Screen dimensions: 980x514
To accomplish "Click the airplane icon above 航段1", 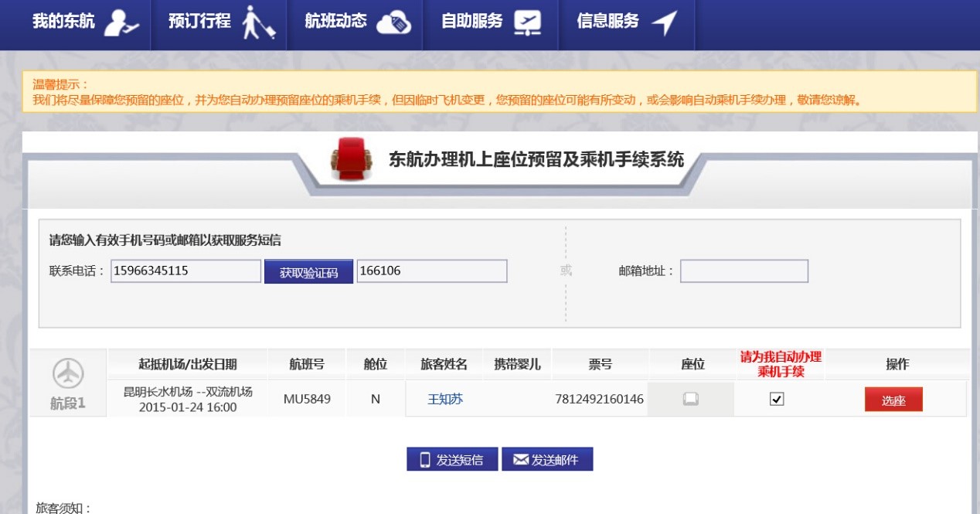I will point(68,374).
